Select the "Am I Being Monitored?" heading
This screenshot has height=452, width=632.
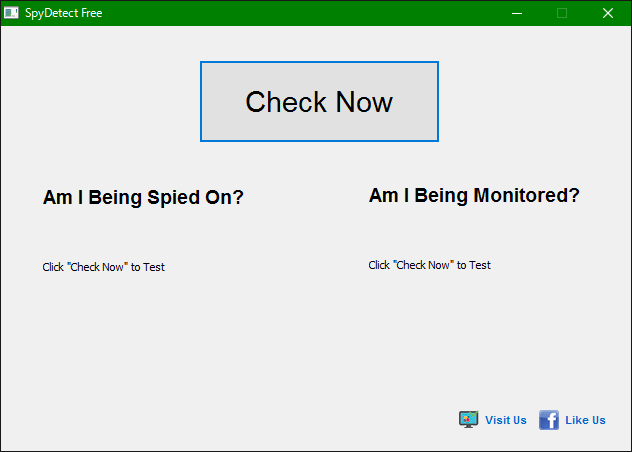[x=474, y=196]
